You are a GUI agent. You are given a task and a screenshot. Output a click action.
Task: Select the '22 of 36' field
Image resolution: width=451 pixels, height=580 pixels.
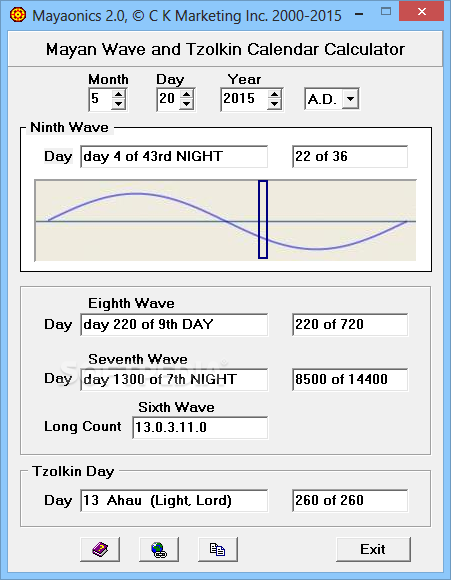350,156
